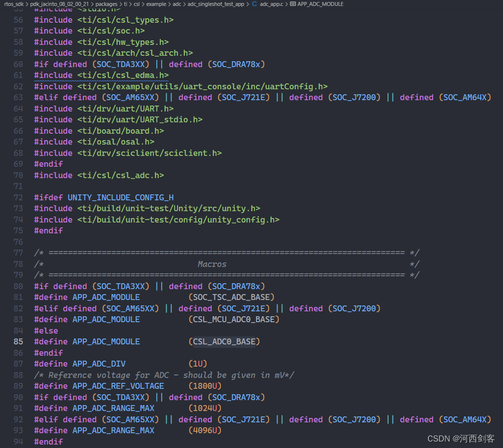
Task: Open rtos_sdk breadcrumb folder
Action: click(x=14, y=4)
